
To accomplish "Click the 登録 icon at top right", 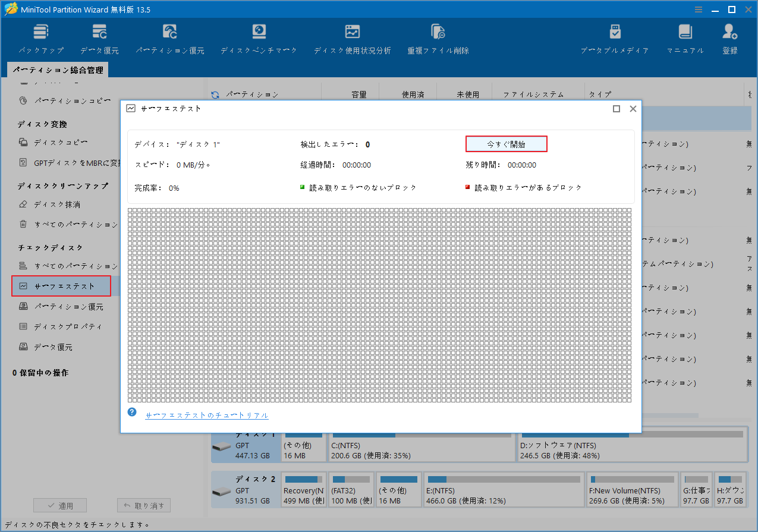I will tap(729, 37).
